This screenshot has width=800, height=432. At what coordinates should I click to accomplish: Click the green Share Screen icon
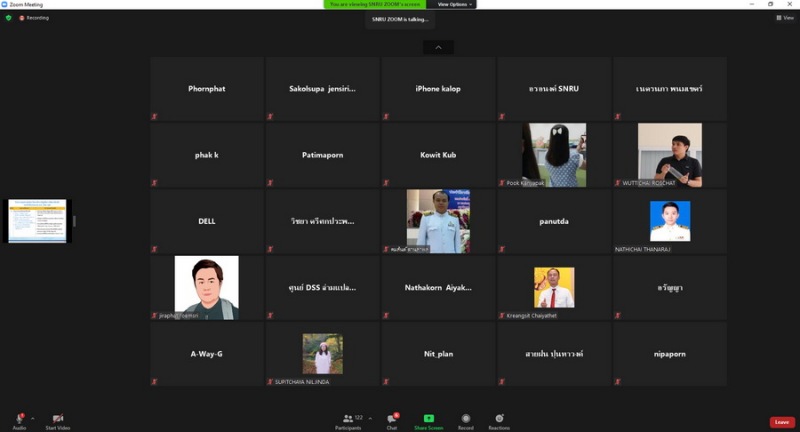[428, 418]
